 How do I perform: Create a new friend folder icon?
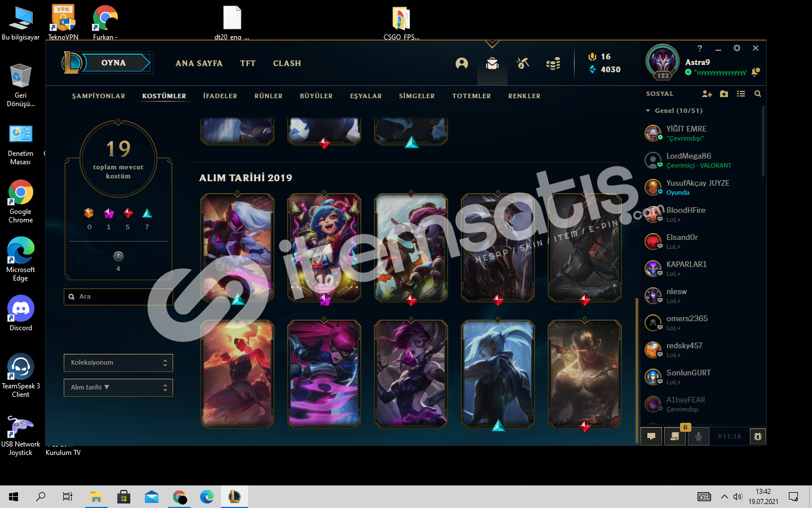724,94
